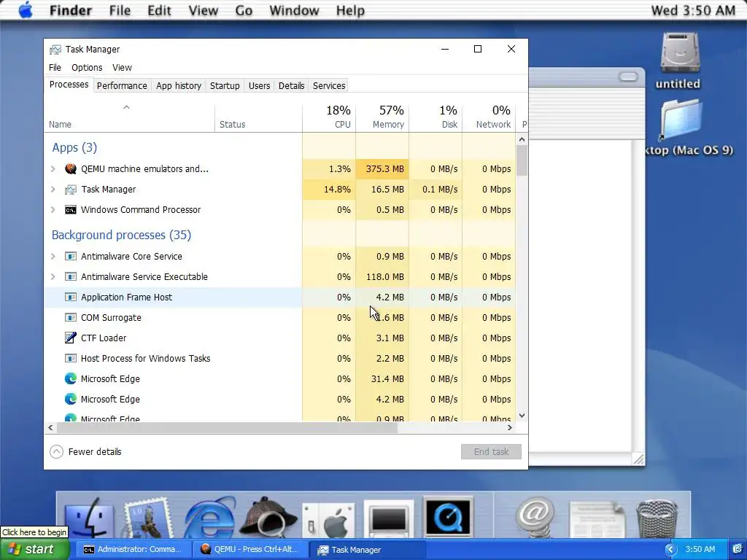Click the Host Process for Windows Tasks icon
Screen dimensions: 747x560
coord(71,359)
